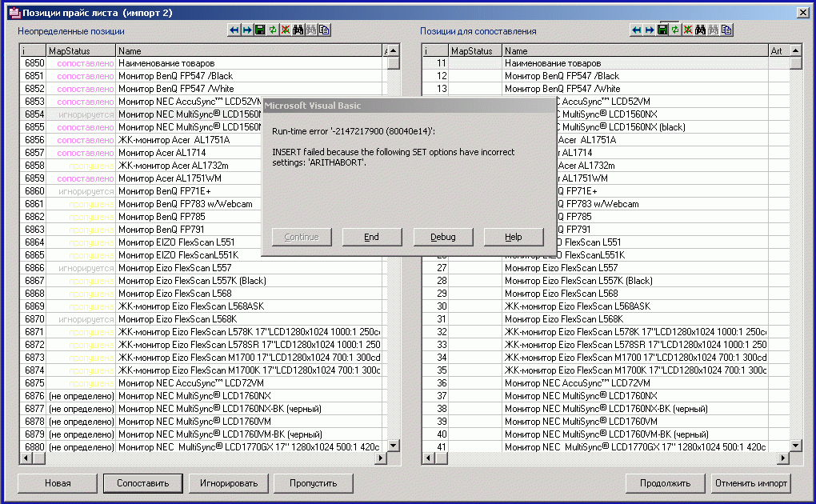
Task: Click left grid horizontal scrollbar right arrow
Action: [381, 458]
